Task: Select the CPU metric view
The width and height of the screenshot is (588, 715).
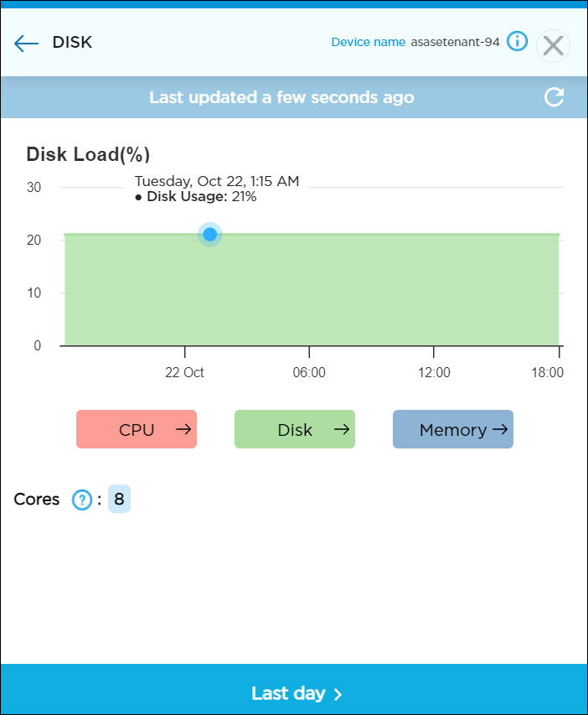Action: (137, 428)
